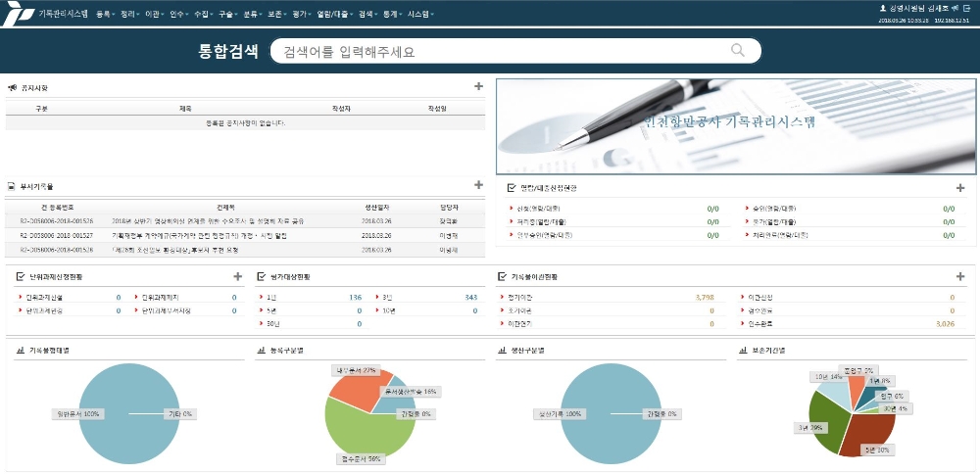Click the 1년 count value 136
The height and width of the screenshot is (474, 980).
click(x=355, y=298)
